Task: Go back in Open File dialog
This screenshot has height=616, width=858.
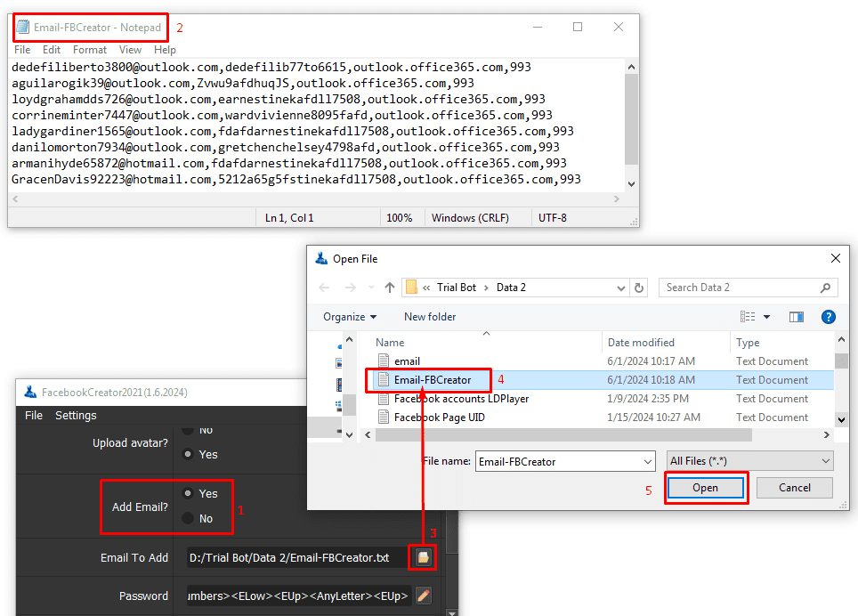Action: point(324,288)
